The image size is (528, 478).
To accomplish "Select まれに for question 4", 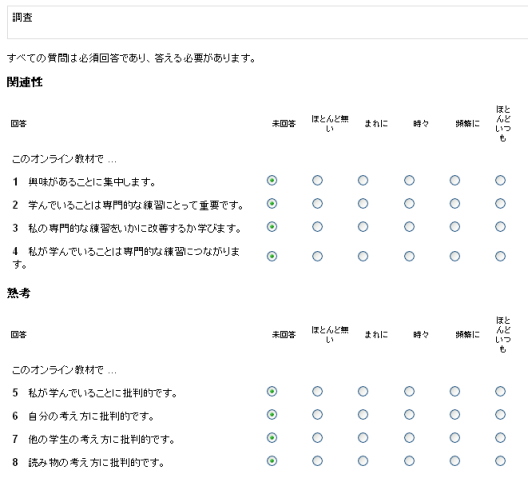I will coord(363,257).
